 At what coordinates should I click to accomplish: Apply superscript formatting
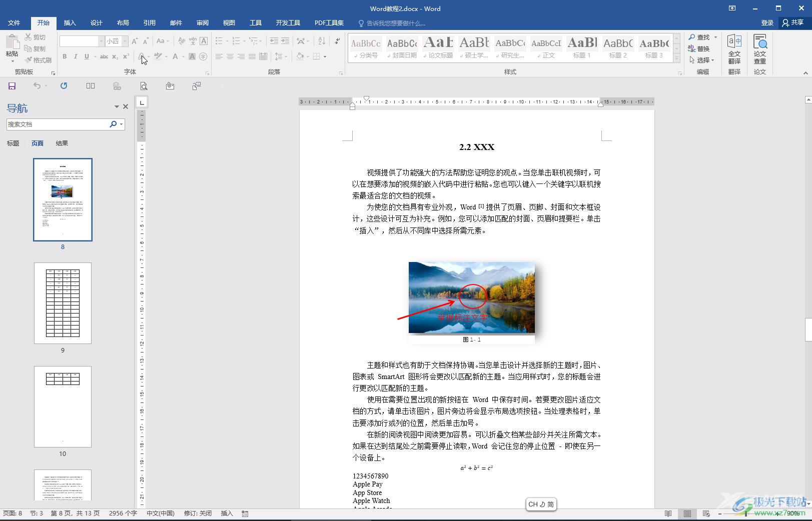pyautogui.click(x=126, y=56)
